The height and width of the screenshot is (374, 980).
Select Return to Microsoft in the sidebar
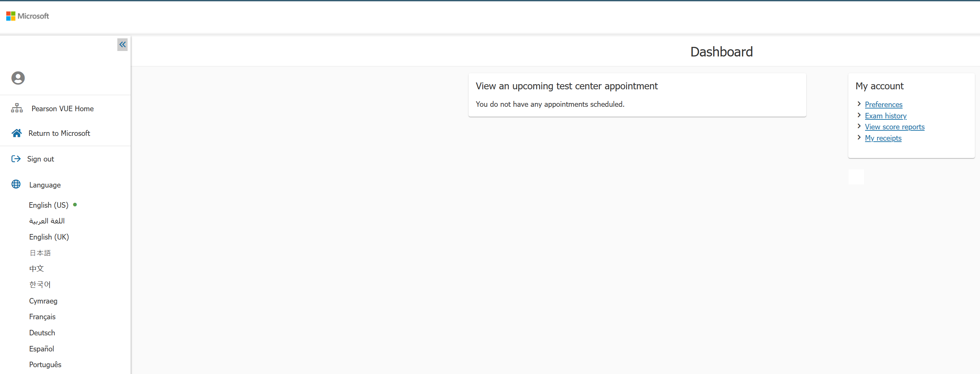click(x=60, y=133)
